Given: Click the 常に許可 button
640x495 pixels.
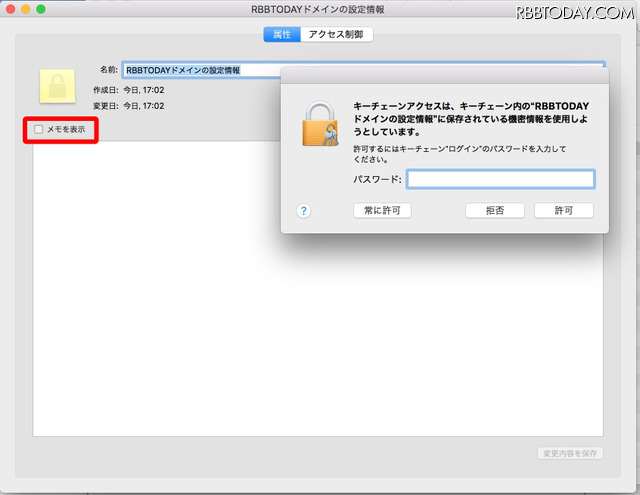Looking at the screenshot, I should [382, 211].
